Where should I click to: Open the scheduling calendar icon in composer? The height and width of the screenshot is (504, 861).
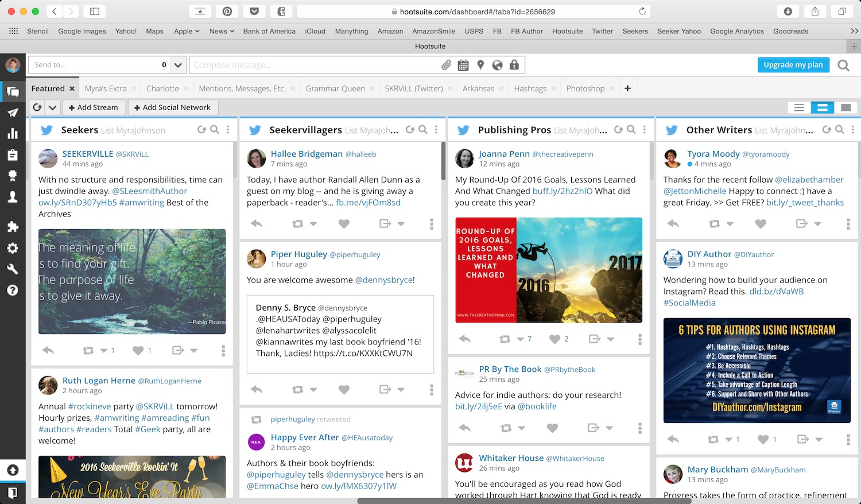tap(463, 65)
